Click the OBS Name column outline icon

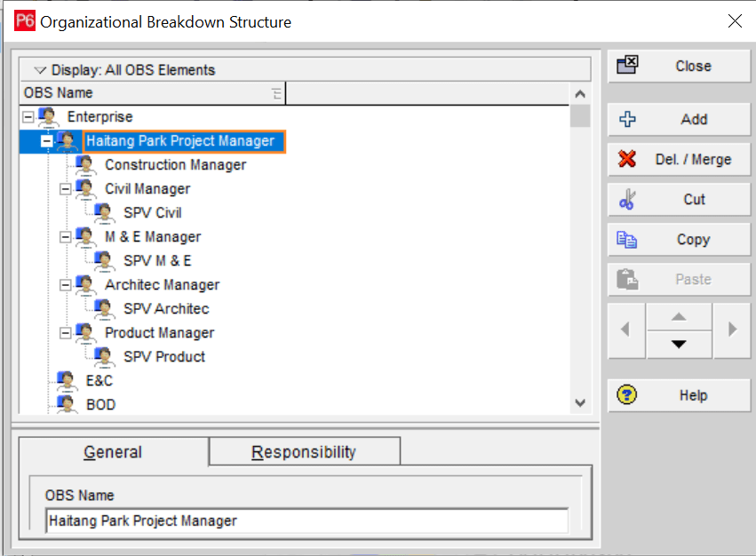click(x=277, y=93)
